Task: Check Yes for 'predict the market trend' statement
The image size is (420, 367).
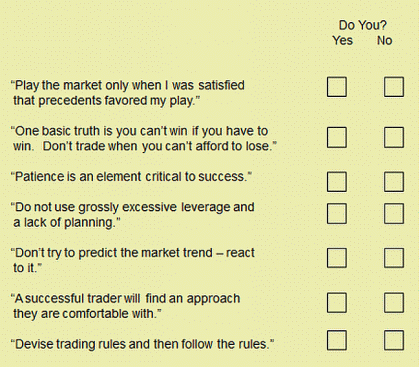Action: click(337, 258)
